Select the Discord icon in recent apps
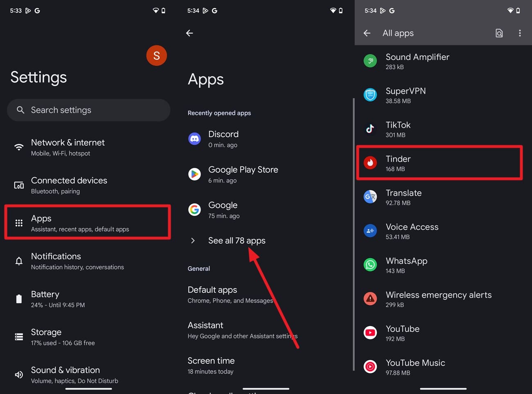 point(194,139)
